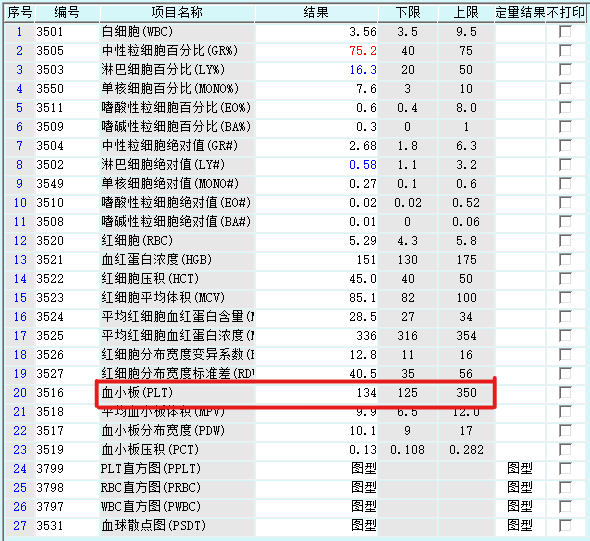Screen dimensions: 590x541
Task: Select lower limit 0.108 for PCT
Action: (x=408, y=450)
